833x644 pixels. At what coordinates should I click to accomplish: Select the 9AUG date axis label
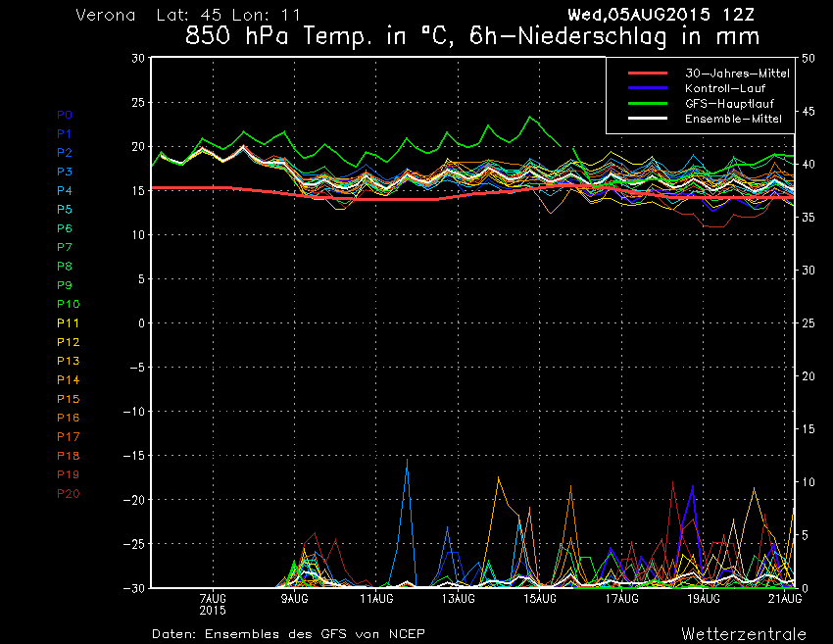point(294,599)
